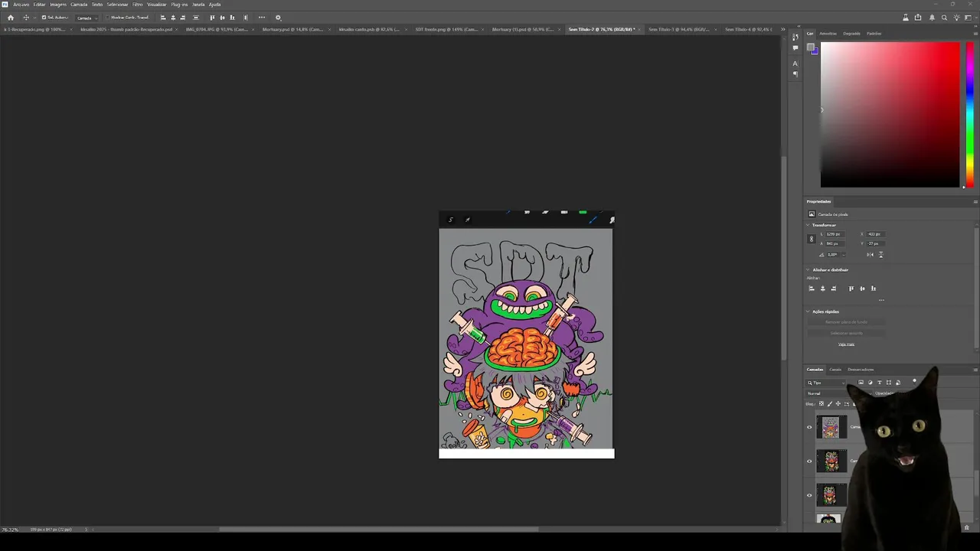Expand hidden document tabs double-arrow
The height and width of the screenshot is (551, 980).
pyautogui.click(x=782, y=29)
